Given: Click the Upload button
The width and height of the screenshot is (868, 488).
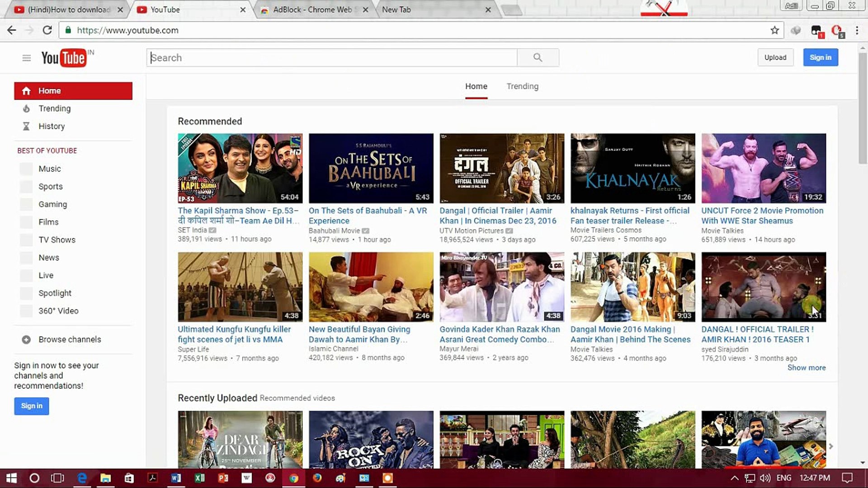Looking at the screenshot, I should 775,57.
